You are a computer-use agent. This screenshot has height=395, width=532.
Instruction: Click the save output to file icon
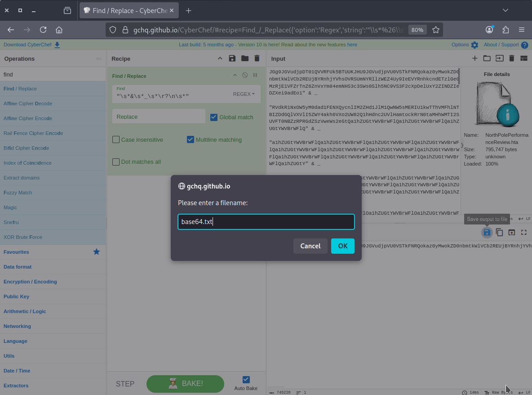tap(487, 232)
